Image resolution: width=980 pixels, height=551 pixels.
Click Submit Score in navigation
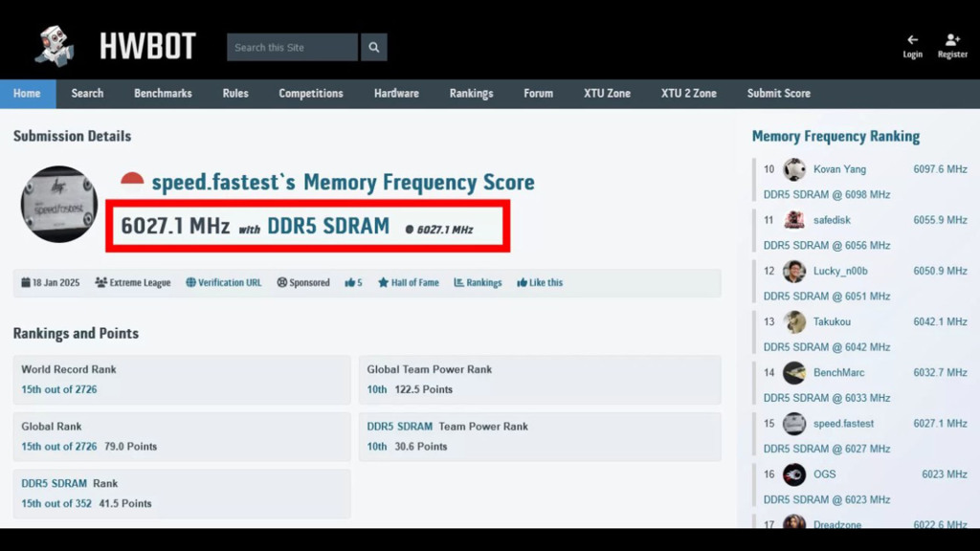tap(779, 94)
